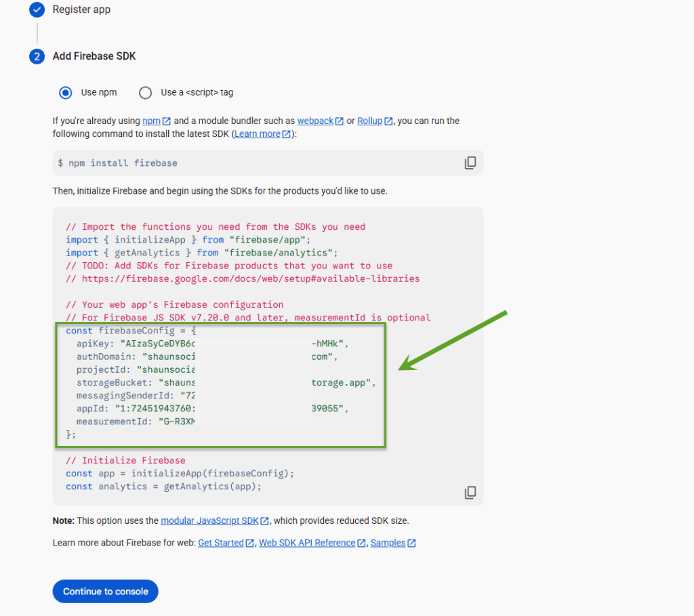Open the Rollup link
The width and height of the screenshot is (694, 616).
pos(369,121)
